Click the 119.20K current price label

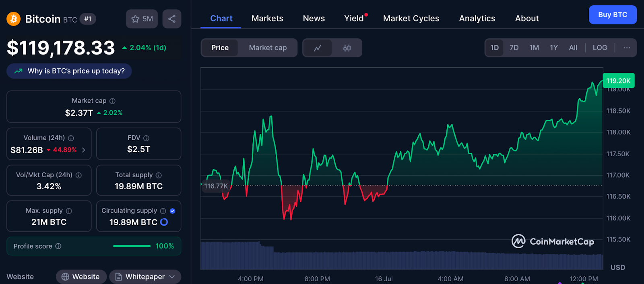click(618, 81)
